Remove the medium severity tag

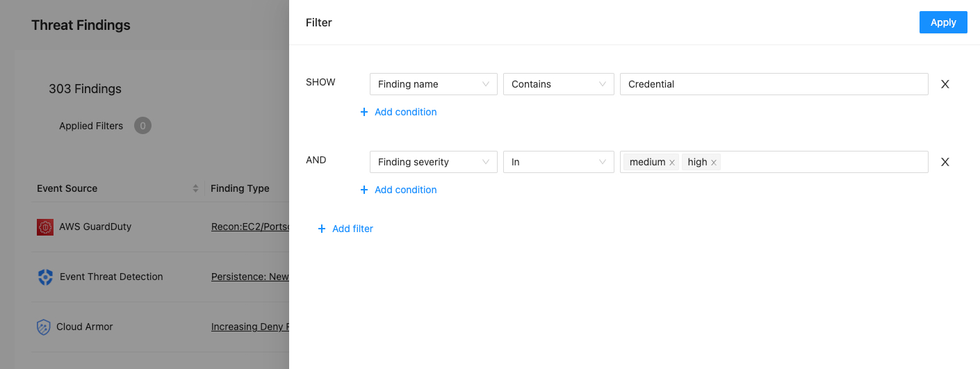pos(672,163)
